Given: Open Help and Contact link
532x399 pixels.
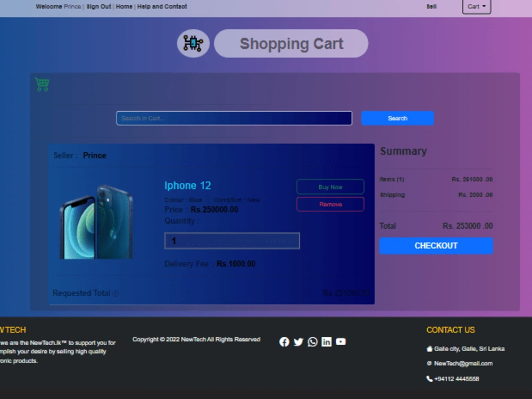Looking at the screenshot, I should point(162,6).
